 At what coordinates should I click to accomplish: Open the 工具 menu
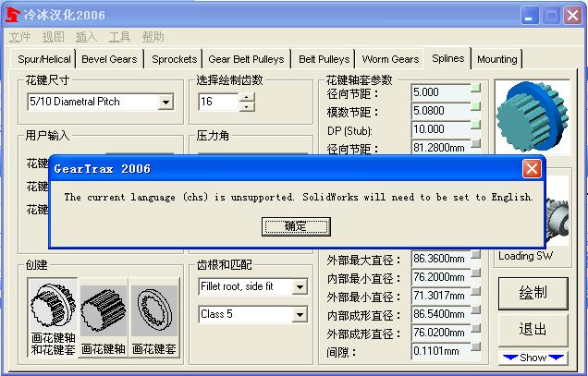119,37
